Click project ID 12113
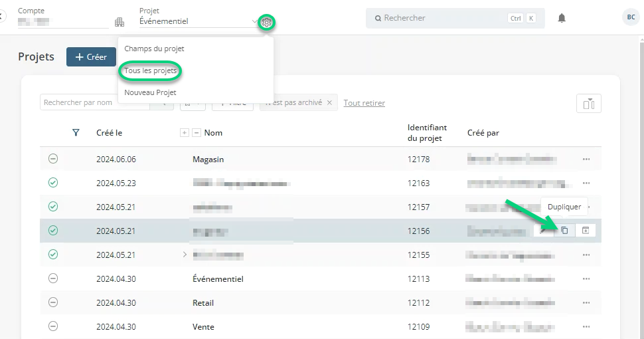Image resolution: width=644 pixels, height=339 pixels. [x=418, y=279]
